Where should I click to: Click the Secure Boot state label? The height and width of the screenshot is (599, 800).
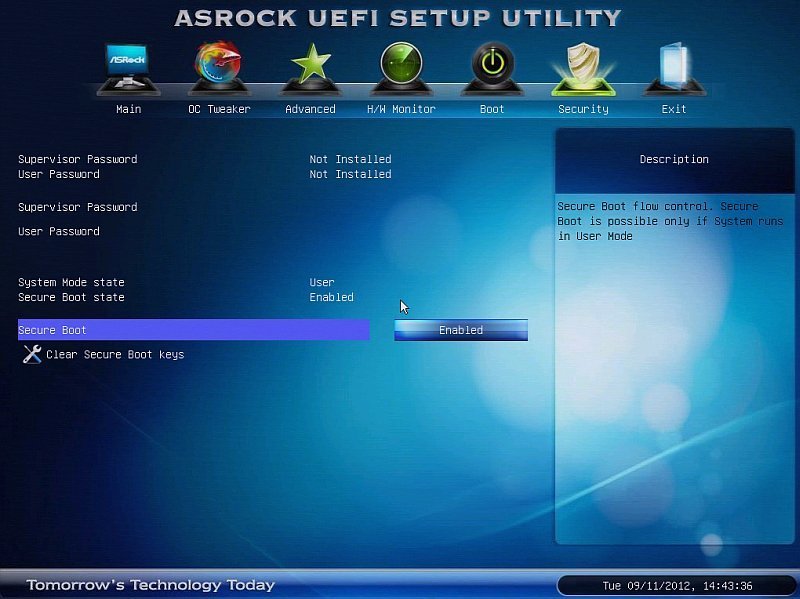pyautogui.click(x=71, y=297)
